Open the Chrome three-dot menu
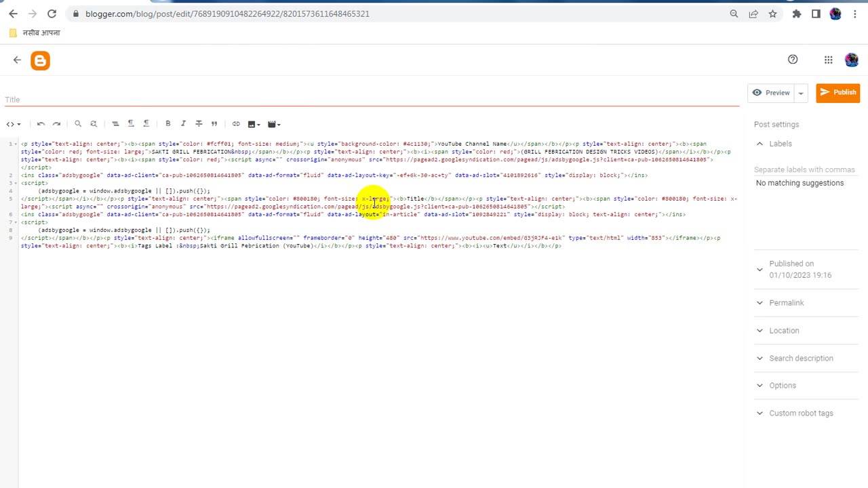 tap(854, 14)
